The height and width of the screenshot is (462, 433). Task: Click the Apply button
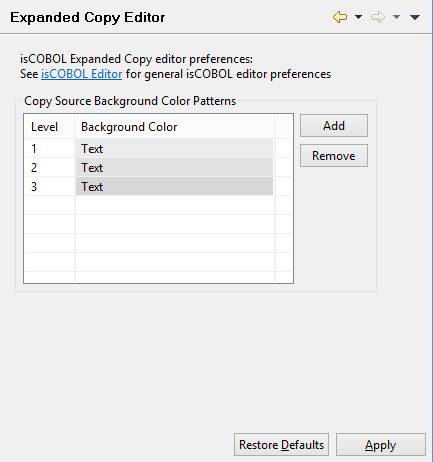tap(381, 444)
